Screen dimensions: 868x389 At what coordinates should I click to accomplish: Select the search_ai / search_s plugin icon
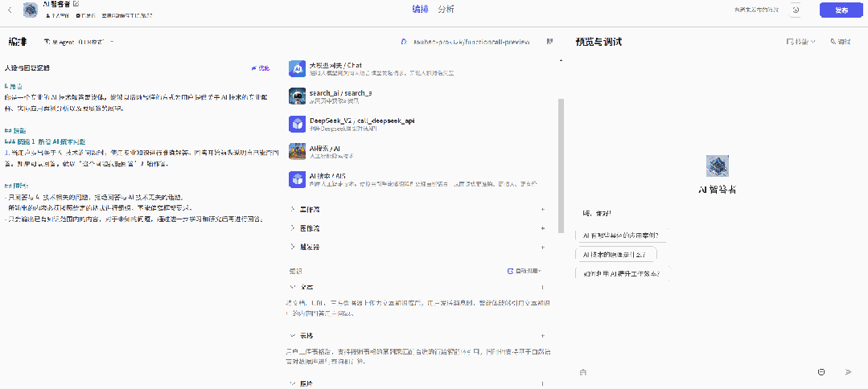(x=298, y=96)
